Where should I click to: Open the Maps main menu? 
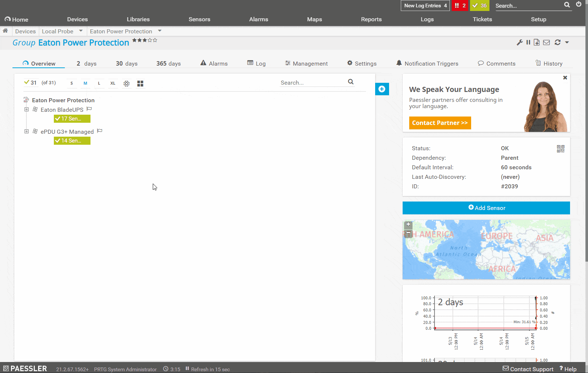click(314, 19)
